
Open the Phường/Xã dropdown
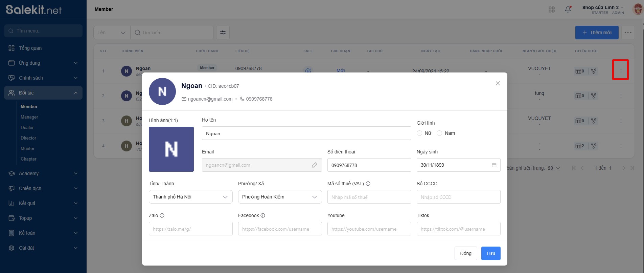point(280,197)
